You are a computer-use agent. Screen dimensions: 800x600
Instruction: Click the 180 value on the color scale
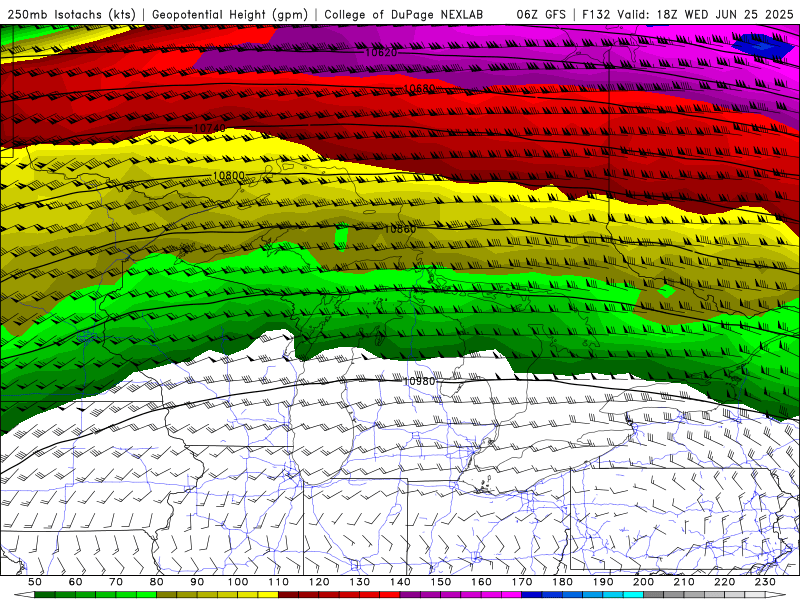[x=562, y=582]
